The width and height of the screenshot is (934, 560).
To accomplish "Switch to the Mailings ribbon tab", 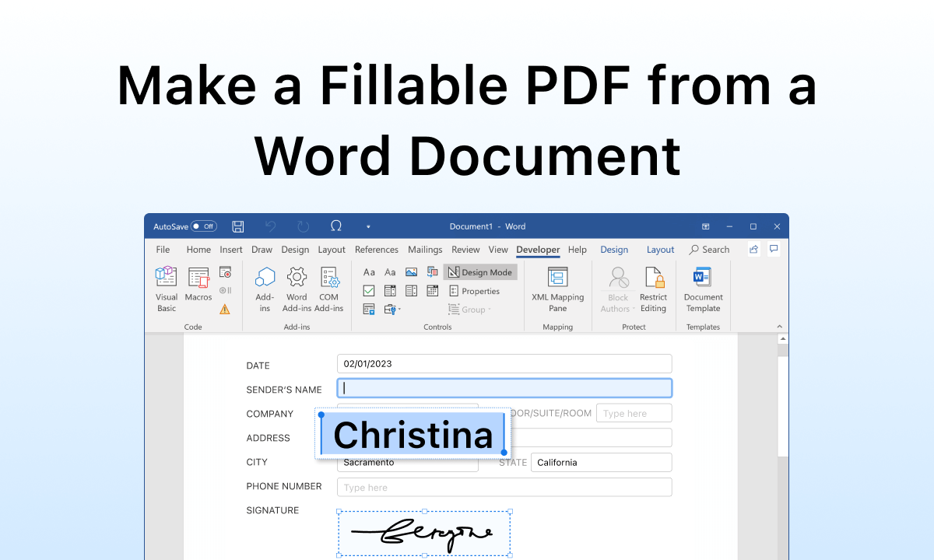I will (425, 250).
